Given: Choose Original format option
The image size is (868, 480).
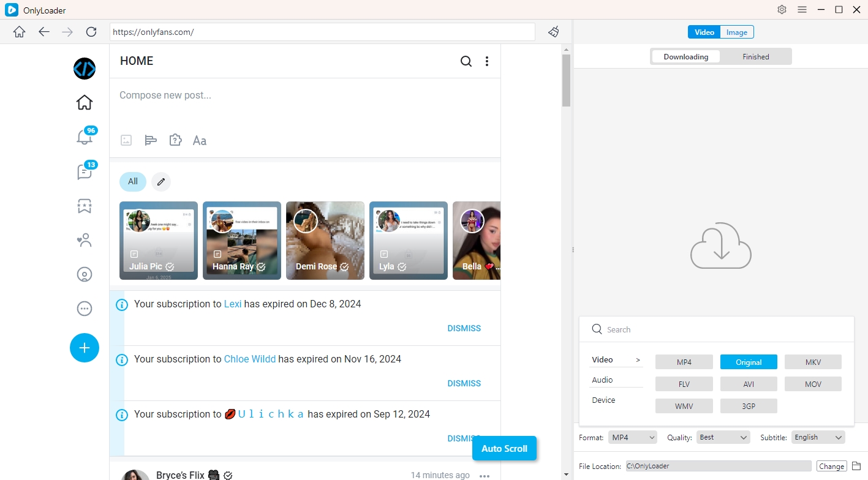Looking at the screenshot, I should point(749,362).
